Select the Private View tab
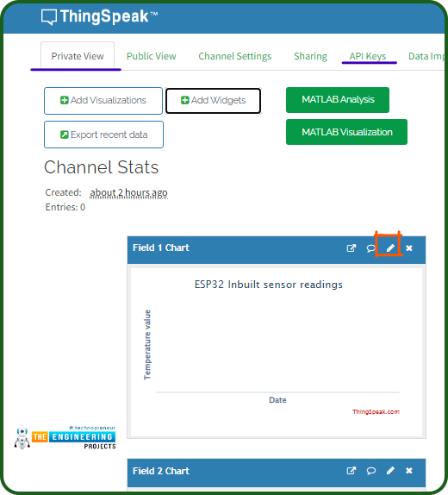Screen dimensions: 448x495 point(78,56)
